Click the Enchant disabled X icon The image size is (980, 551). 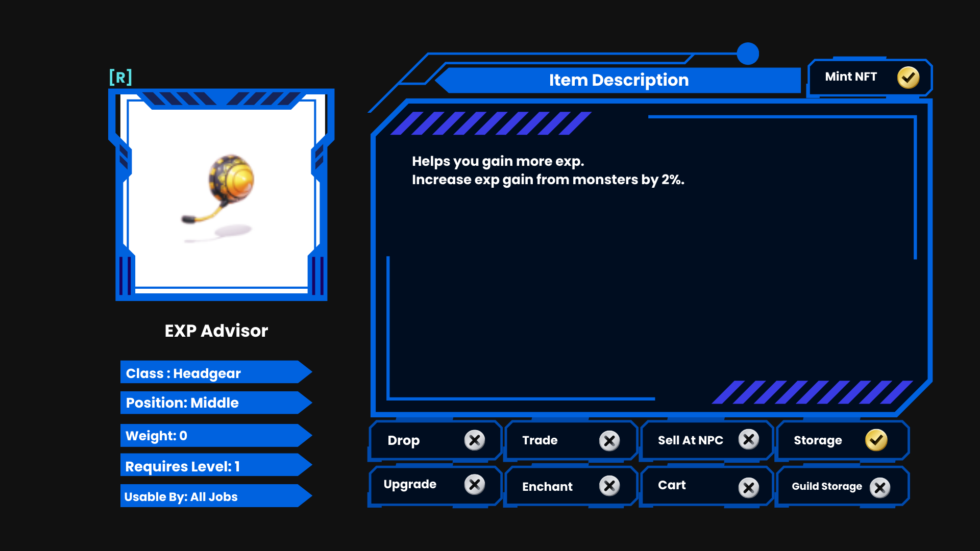[x=609, y=486]
